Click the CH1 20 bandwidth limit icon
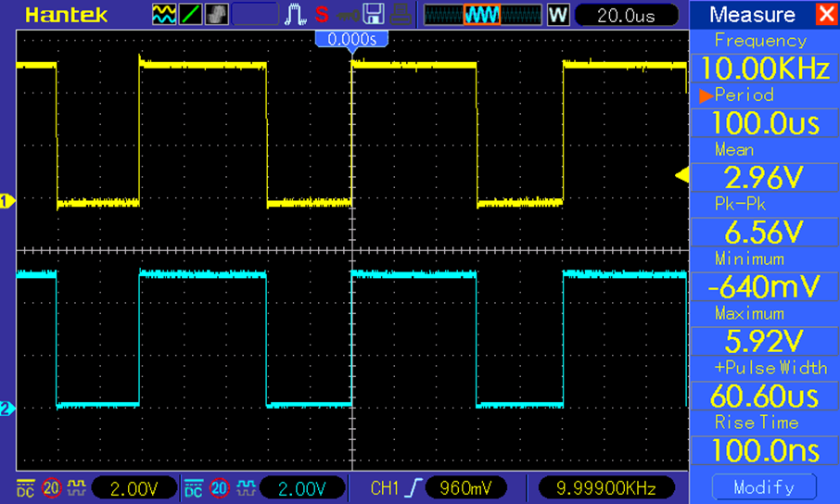This screenshot has height=504, width=840. (51, 488)
